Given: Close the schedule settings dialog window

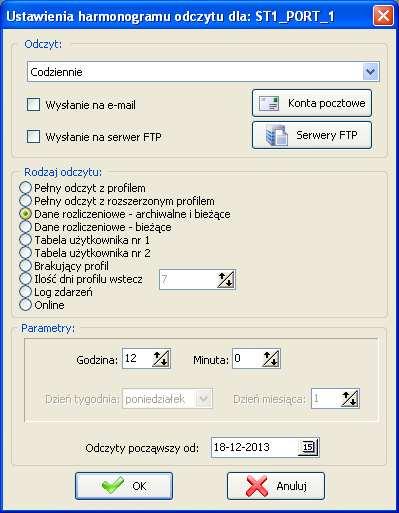Looking at the screenshot, I should pos(383,15).
